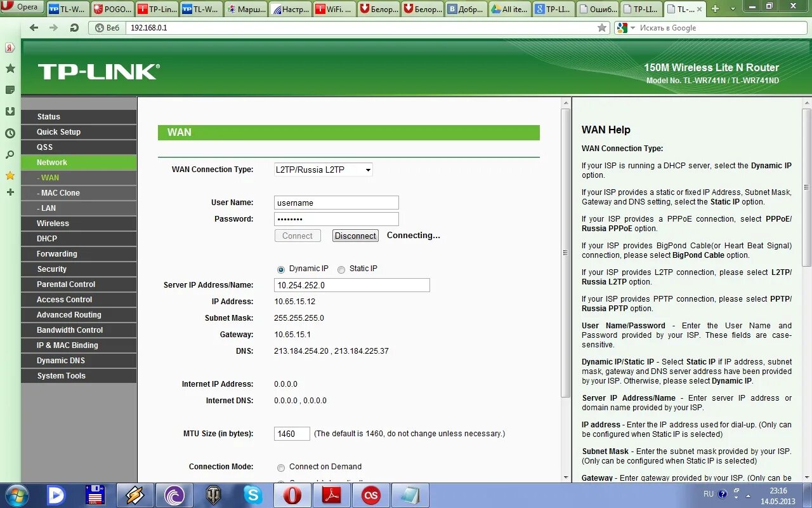The width and height of the screenshot is (812, 508).
Task: Select the Dynamic IP radio button
Action: coord(281,269)
